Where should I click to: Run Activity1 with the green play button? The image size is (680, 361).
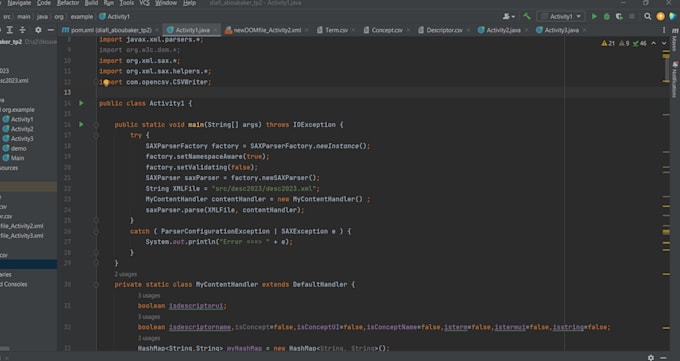tap(594, 16)
